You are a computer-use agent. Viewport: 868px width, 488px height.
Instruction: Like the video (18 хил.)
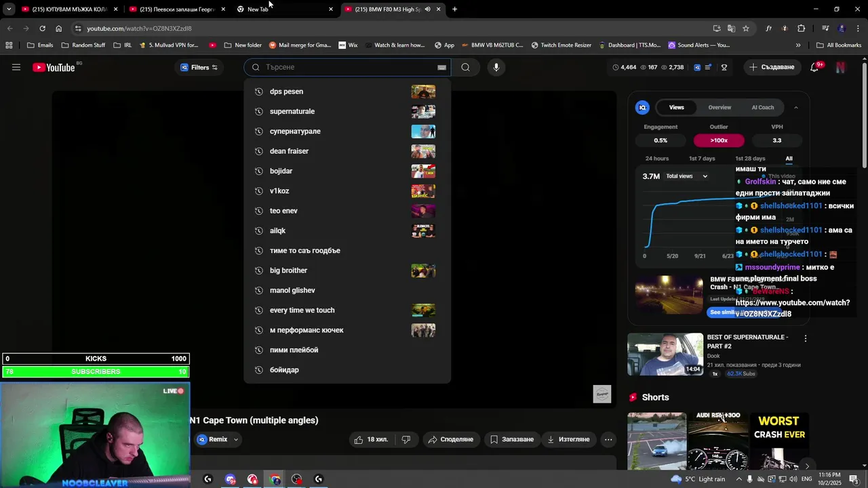pyautogui.click(x=371, y=439)
